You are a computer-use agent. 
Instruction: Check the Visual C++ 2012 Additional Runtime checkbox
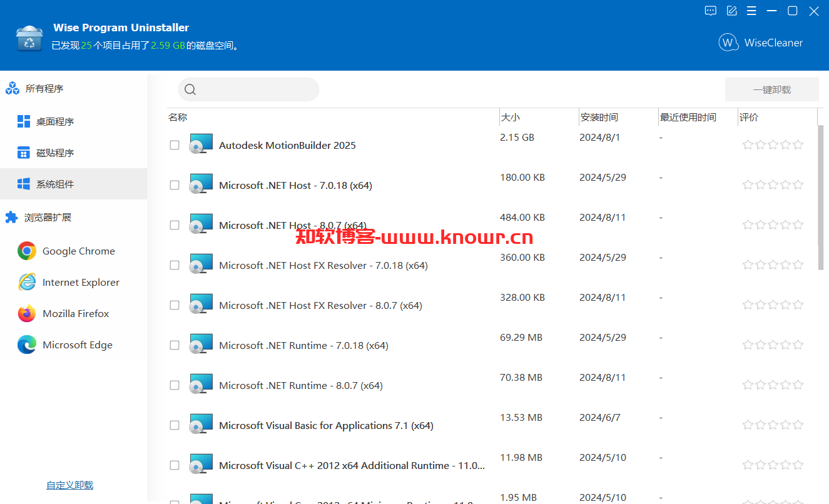coord(175,465)
